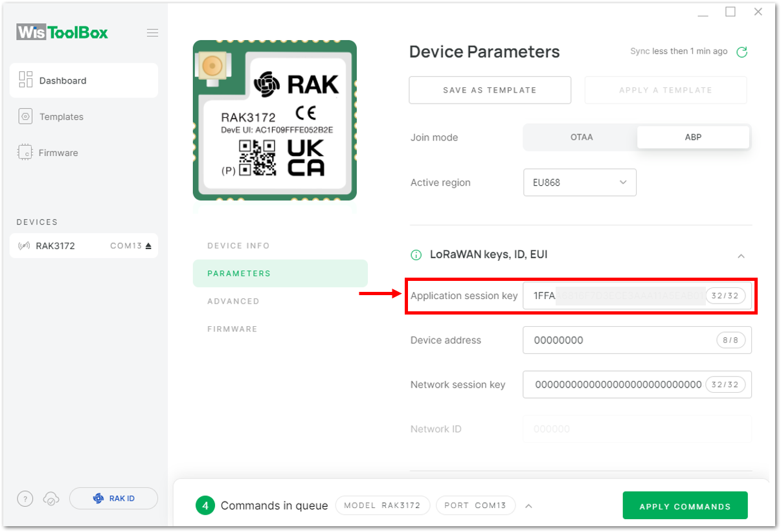Viewport: 781px width, 532px height.
Task: Click the Network session key field
Action: coord(637,384)
